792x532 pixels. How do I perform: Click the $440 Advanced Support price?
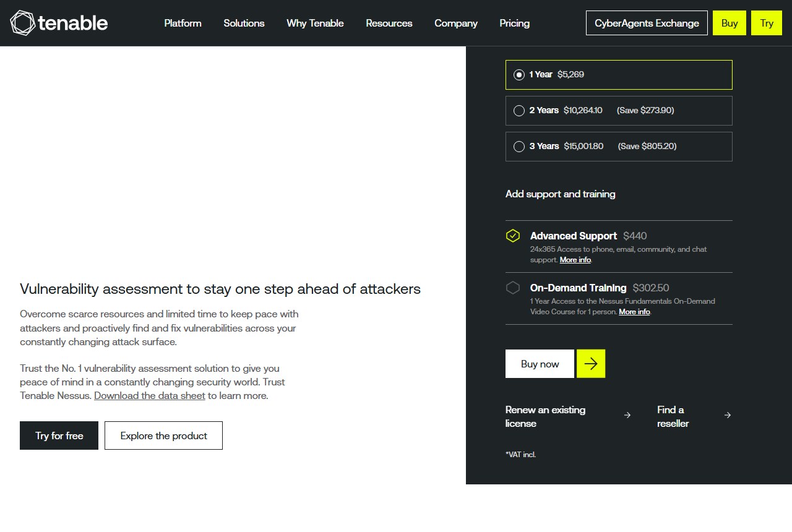coord(635,236)
